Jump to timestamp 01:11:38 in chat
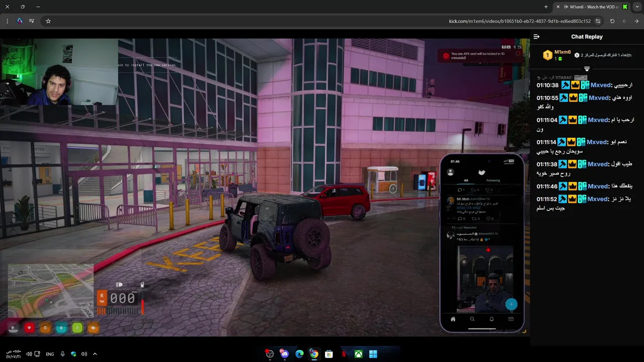This screenshot has height=362, width=644. [x=547, y=164]
